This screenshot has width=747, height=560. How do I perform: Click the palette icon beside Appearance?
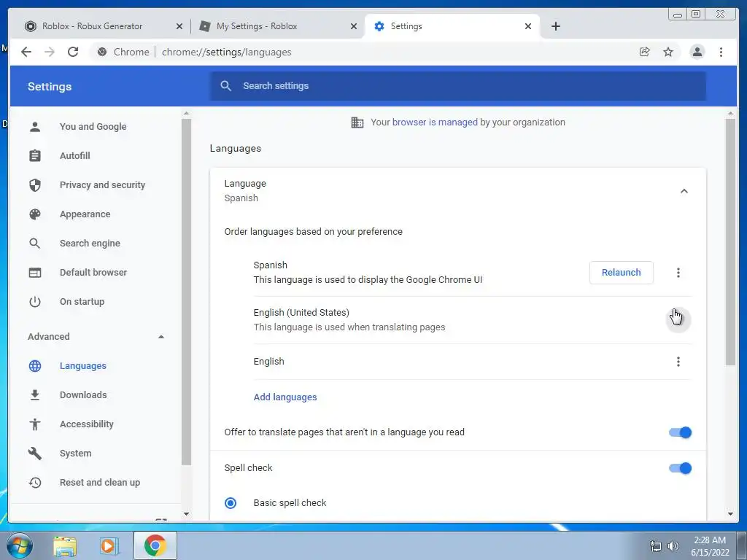pos(35,214)
